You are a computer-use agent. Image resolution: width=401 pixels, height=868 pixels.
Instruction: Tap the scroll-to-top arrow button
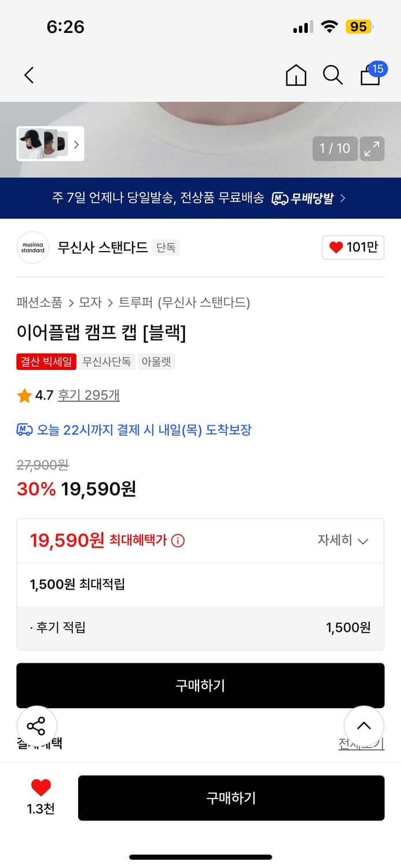[x=364, y=726]
